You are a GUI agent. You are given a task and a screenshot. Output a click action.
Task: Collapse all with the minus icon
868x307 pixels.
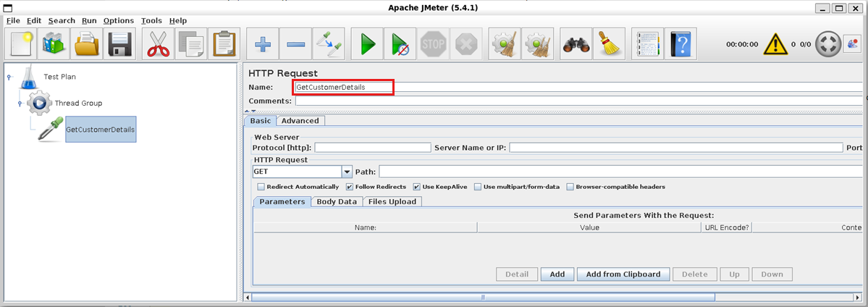click(295, 43)
